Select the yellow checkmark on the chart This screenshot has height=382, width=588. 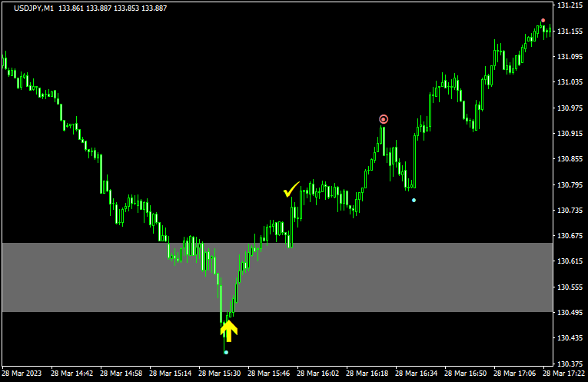[291, 189]
